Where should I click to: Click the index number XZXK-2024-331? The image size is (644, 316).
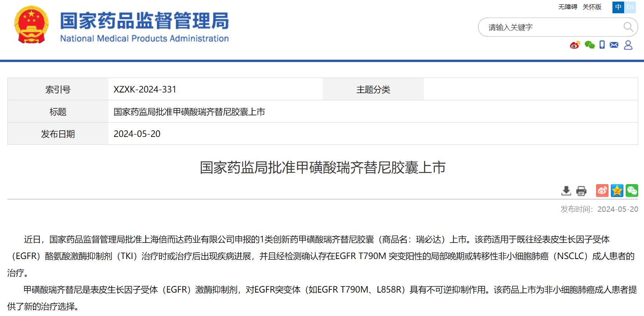click(x=145, y=89)
